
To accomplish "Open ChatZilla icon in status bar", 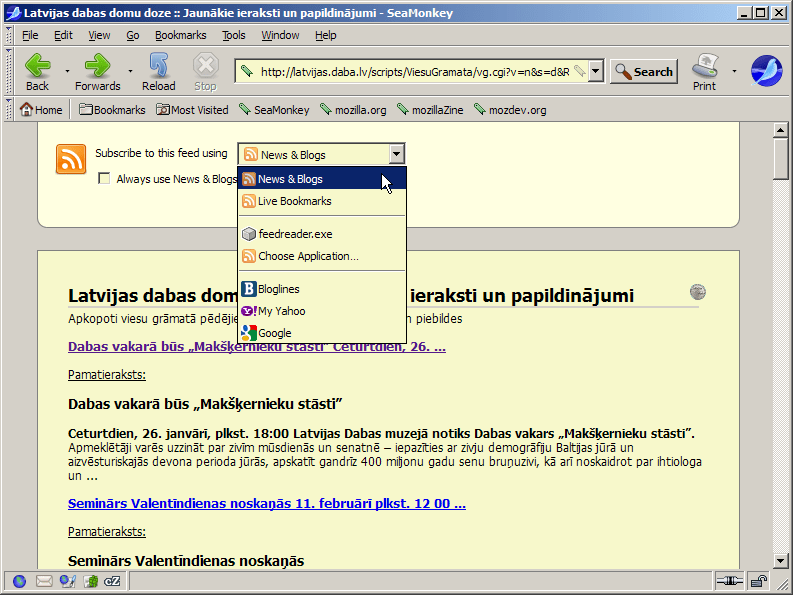I will [112, 581].
